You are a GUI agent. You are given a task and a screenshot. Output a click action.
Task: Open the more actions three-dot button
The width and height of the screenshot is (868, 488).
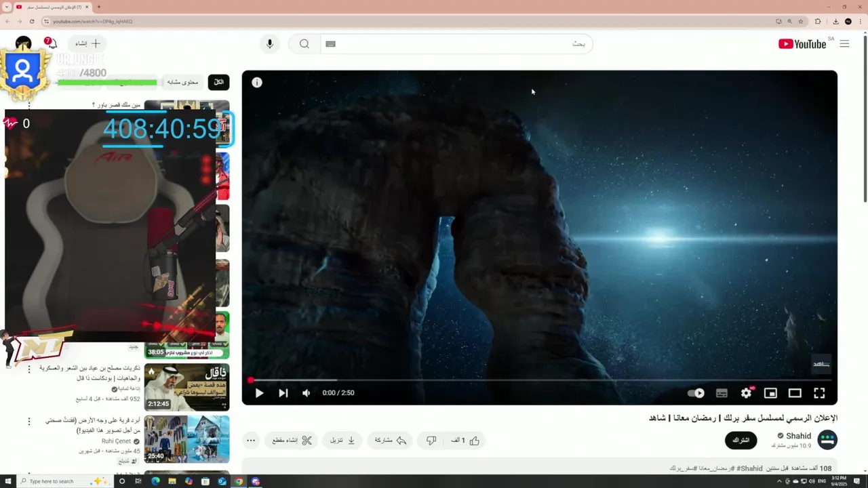(251, 441)
